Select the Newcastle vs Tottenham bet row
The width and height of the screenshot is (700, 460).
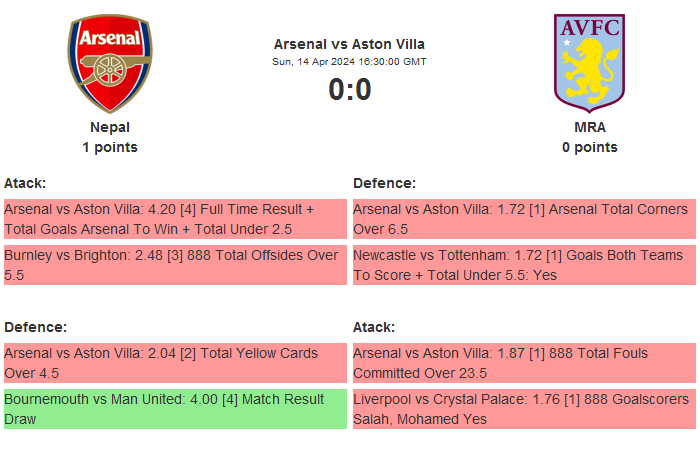524,265
